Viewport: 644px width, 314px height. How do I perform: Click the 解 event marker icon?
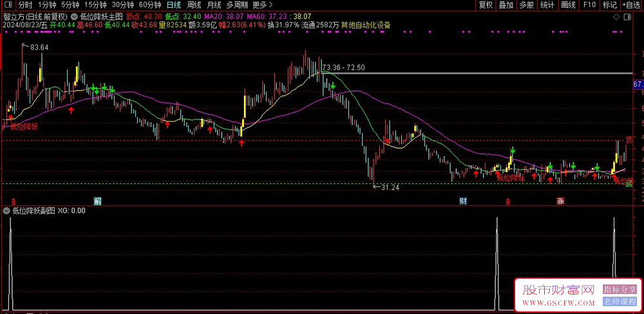tap(97, 201)
